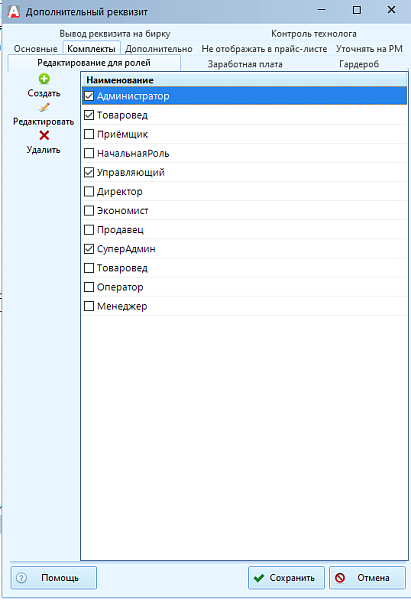This screenshot has width=411, height=600.
Task: Check the Менеджер role checkbox
Action: (89, 306)
